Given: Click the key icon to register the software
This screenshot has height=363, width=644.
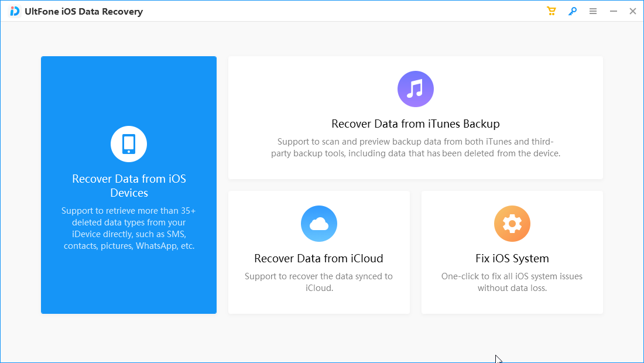Looking at the screenshot, I should [573, 11].
